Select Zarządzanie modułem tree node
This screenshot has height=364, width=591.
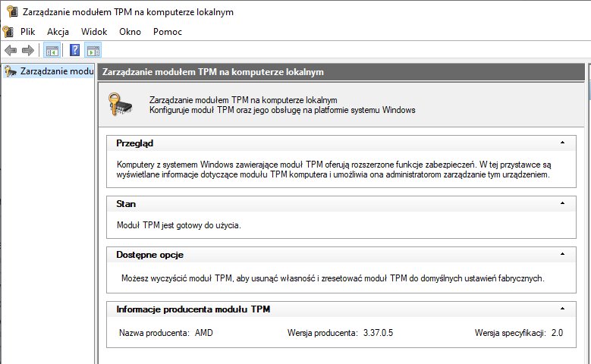pos(49,71)
